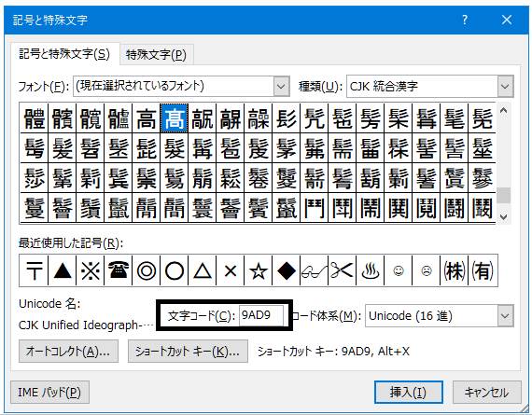This screenshot has height=415, width=532.
Task: Select the 記号と特殊文字(S) tab
Action: point(64,54)
